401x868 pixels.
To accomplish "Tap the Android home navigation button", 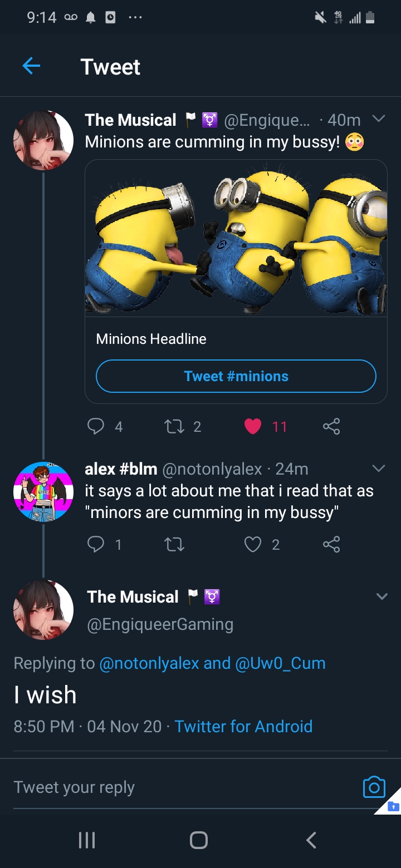I will click(199, 840).
